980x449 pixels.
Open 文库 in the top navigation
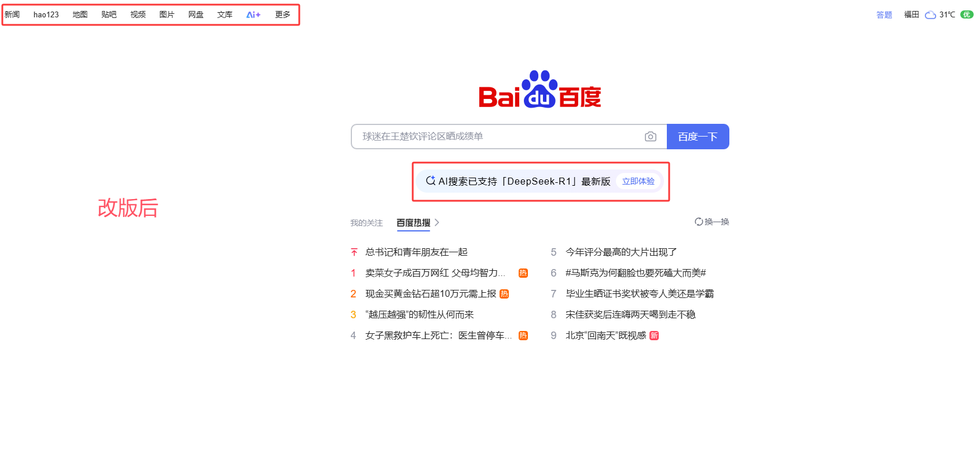point(225,14)
